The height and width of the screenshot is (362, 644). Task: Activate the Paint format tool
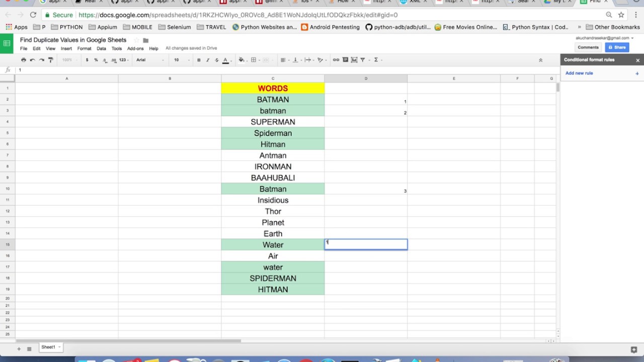(50, 60)
